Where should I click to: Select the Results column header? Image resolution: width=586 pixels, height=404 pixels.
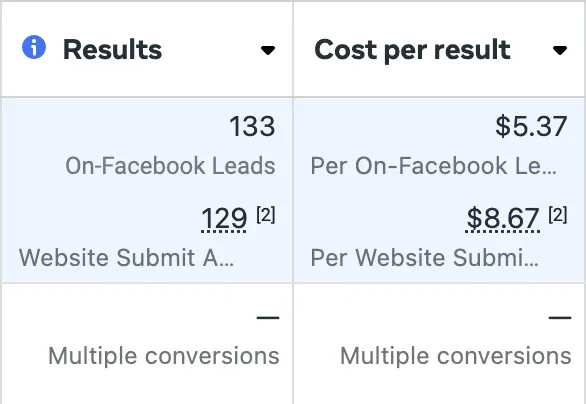[x=112, y=49]
